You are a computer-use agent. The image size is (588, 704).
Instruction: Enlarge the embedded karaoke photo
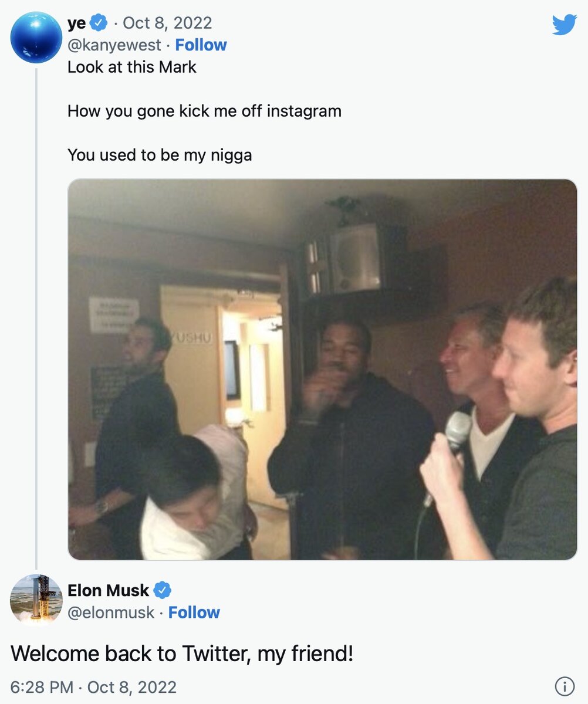(x=322, y=370)
